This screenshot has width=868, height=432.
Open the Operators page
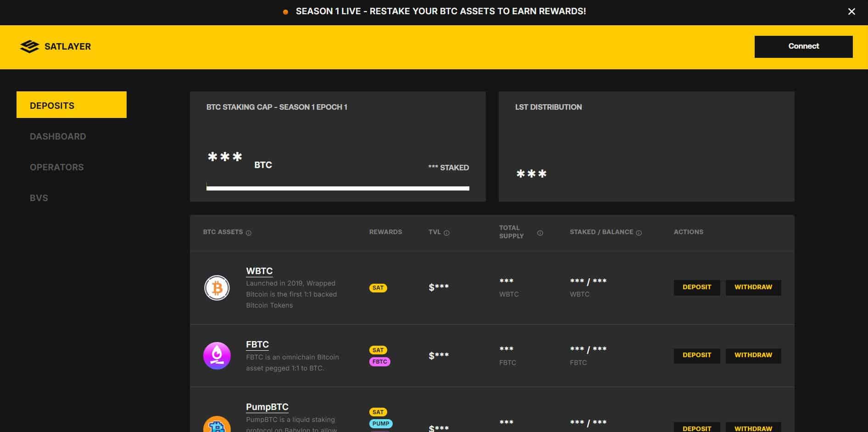click(x=57, y=167)
